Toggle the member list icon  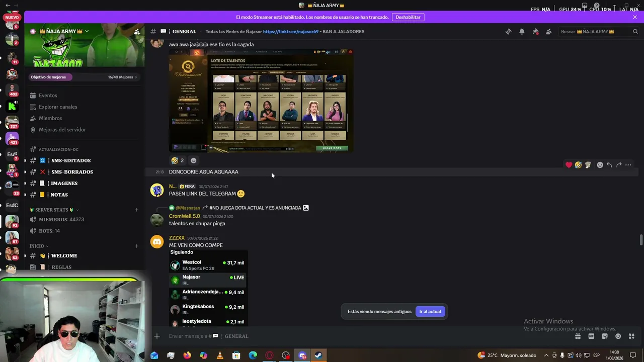(x=548, y=32)
